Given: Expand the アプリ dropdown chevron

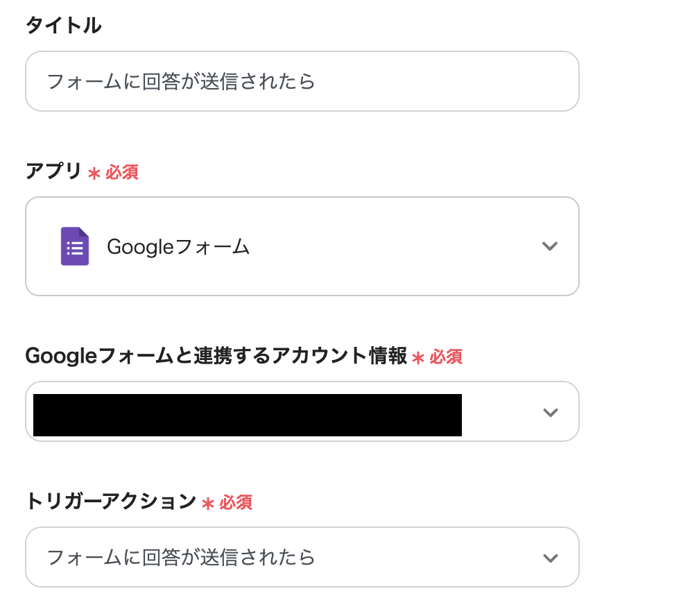Looking at the screenshot, I should [x=550, y=246].
